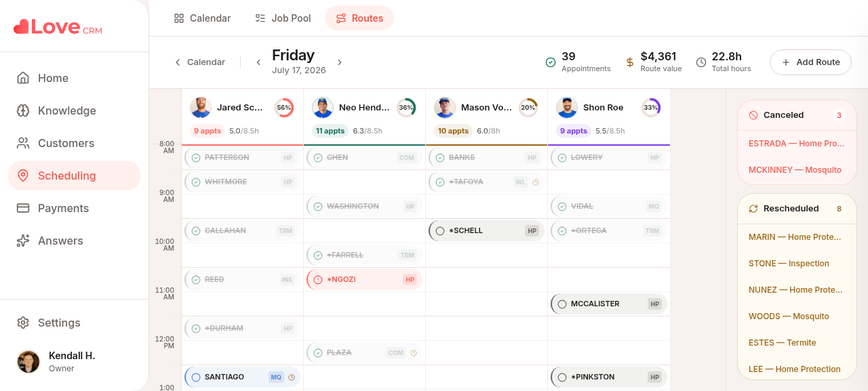Click Jared's 56% progress ring
868x391 pixels.
click(284, 108)
